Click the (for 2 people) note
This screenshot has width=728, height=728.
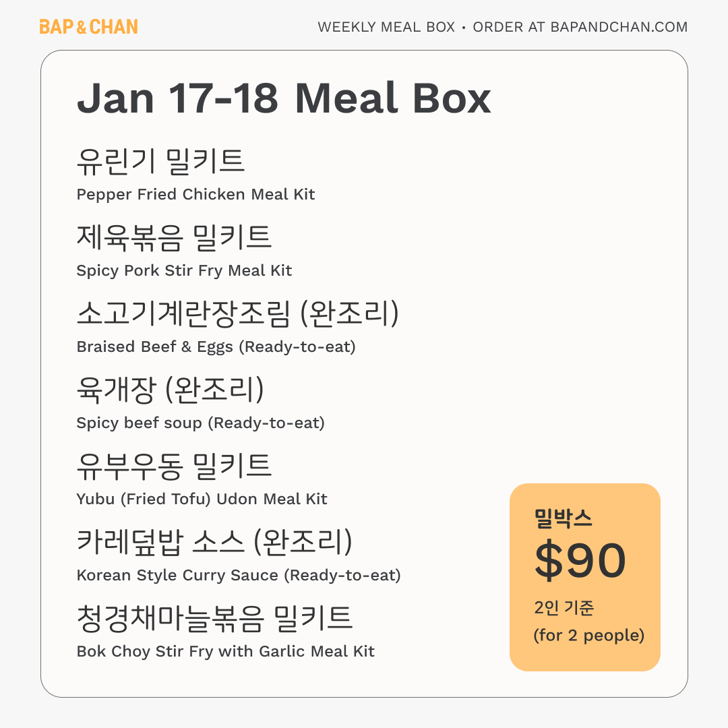(588, 635)
